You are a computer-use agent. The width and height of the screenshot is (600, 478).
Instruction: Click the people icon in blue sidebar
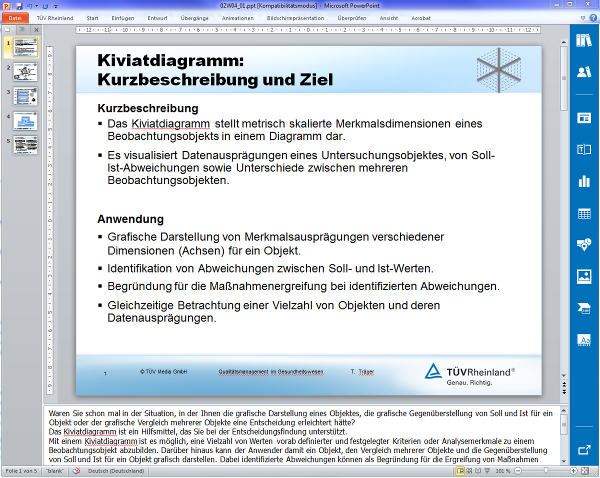point(584,73)
